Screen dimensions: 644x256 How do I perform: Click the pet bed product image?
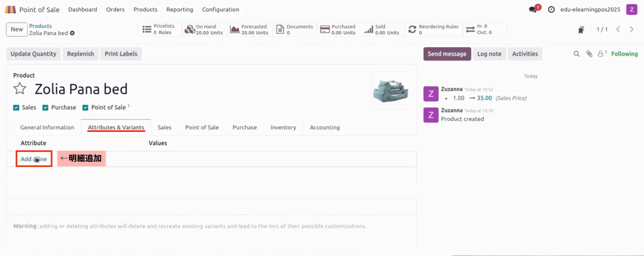coord(390,90)
